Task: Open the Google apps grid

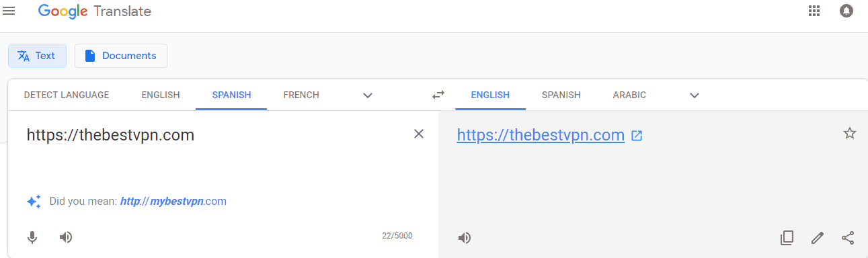Action: 814,11
